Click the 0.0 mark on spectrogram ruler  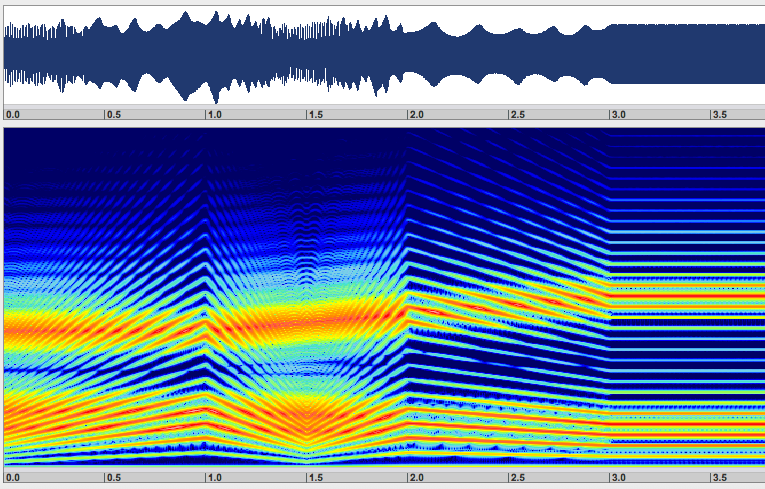tap(12, 477)
